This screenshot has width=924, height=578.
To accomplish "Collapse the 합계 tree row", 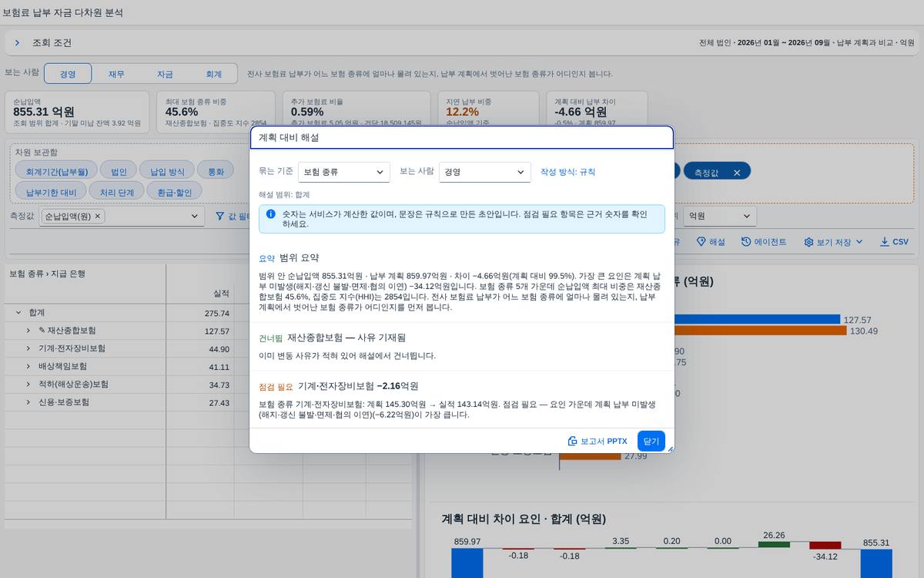I will tap(18, 313).
